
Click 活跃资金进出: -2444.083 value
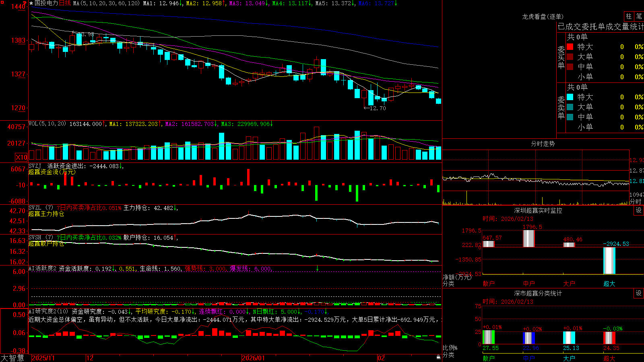pyautogui.click(x=83, y=166)
